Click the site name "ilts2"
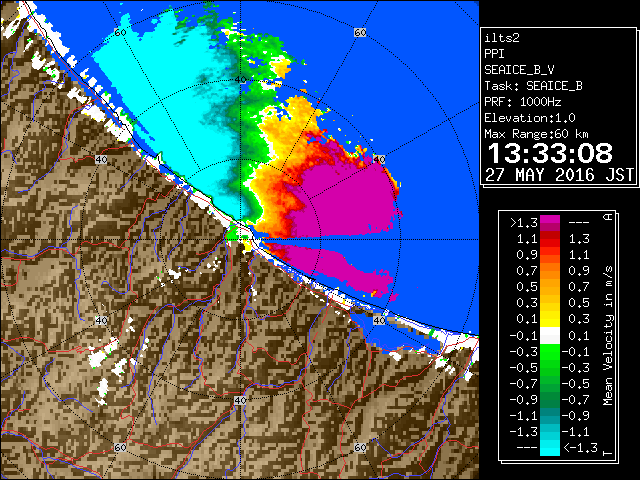The height and width of the screenshot is (480, 640). [x=502, y=38]
